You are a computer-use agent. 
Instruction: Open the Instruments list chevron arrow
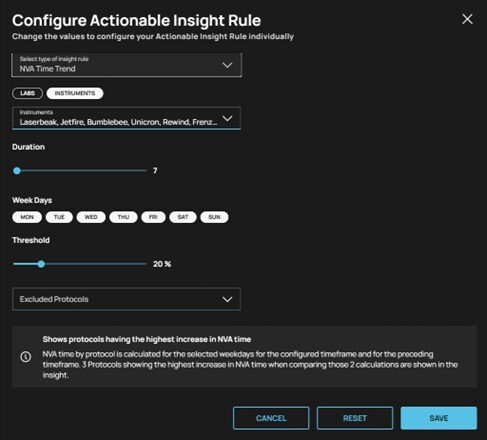coord(227,118)
